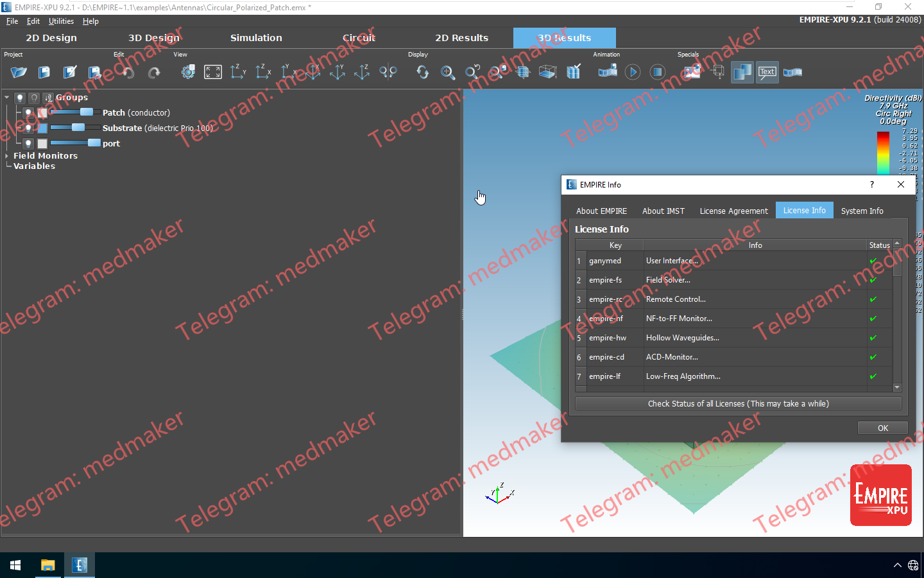The height and width of the screenshot is (578, 924).
Task: Click the Substrate transparency slider
Action: tap(75, 128)
